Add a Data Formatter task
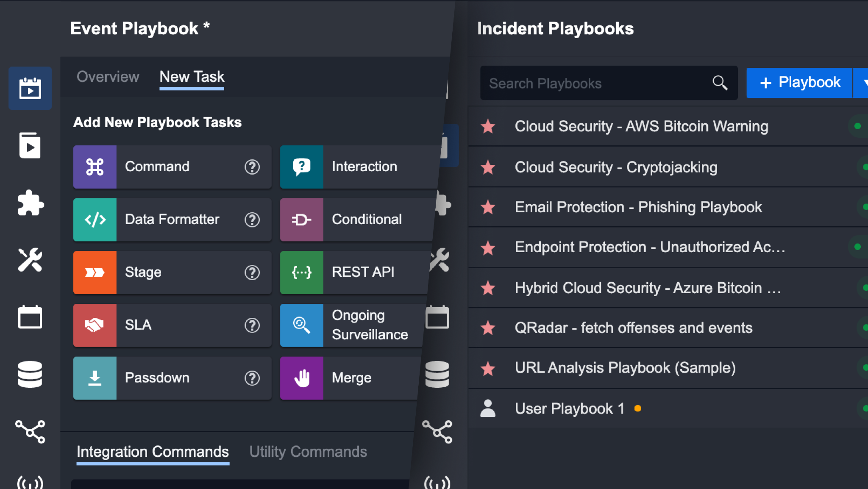This screenshot has width=868, height=489. [x=172, y=219]
